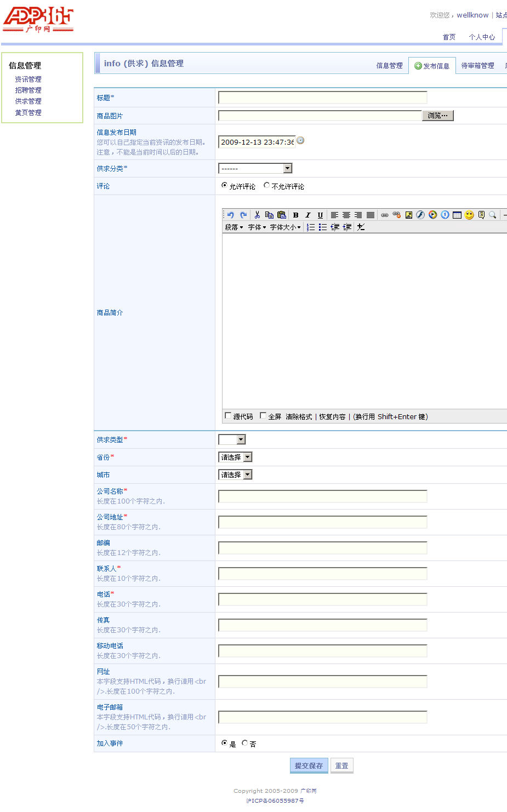Insert a hyperlink using the link icon
The height and width of the screenshot is (812, 507).
tap(385, 215)
